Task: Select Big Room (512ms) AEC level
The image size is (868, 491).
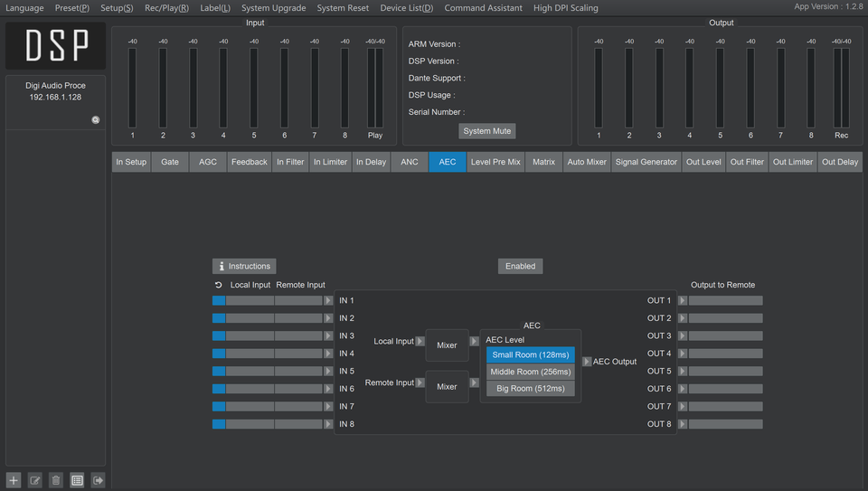Action: pos(530,389)
